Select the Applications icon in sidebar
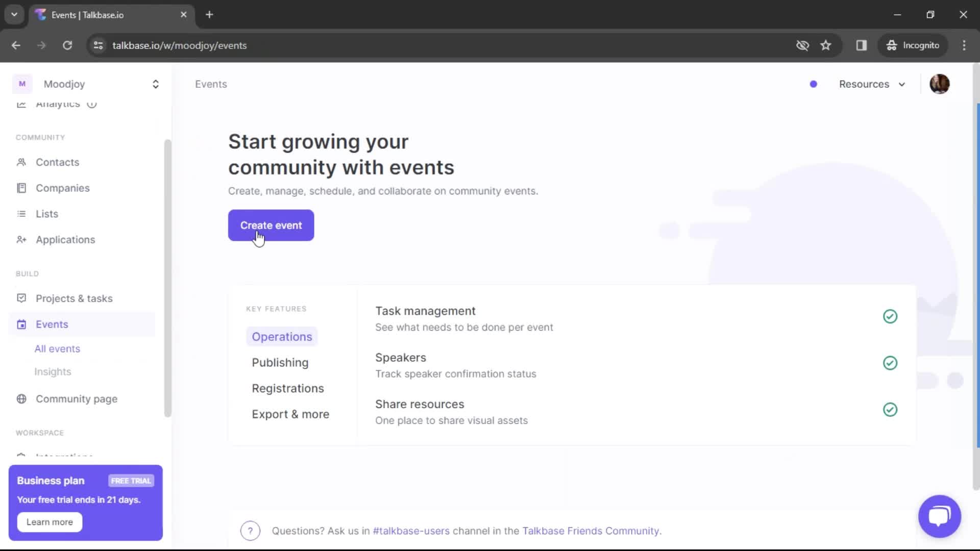This screenshot has height=551, width=980. 21,239
